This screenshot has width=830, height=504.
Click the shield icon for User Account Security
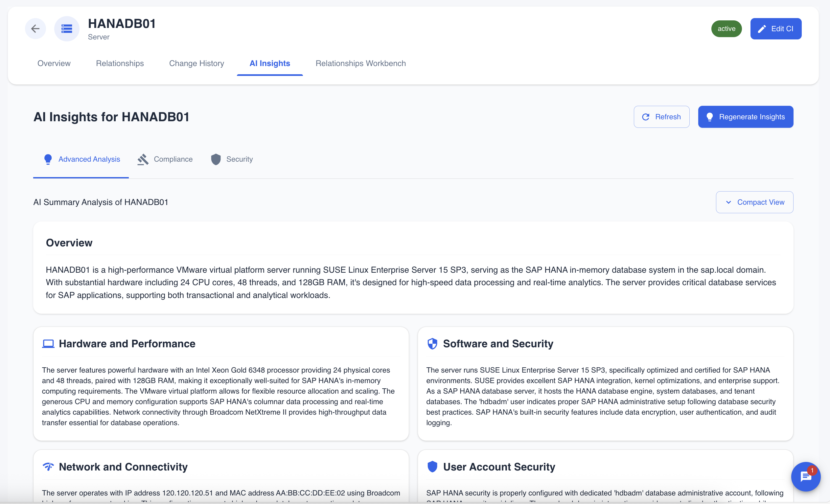click(x=432, y=467)
